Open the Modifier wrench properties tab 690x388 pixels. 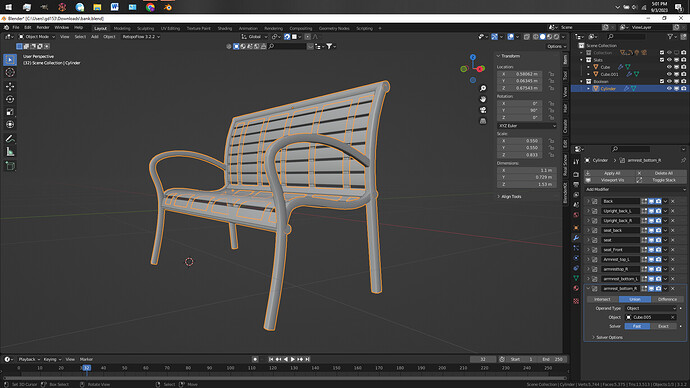(x=576, y=238)
